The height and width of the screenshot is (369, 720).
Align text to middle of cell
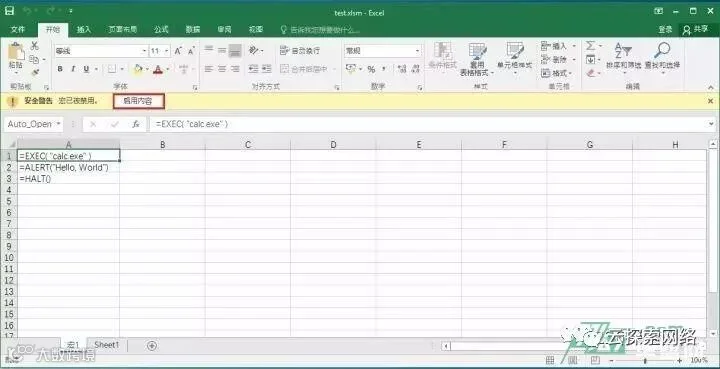click(222, 50)
